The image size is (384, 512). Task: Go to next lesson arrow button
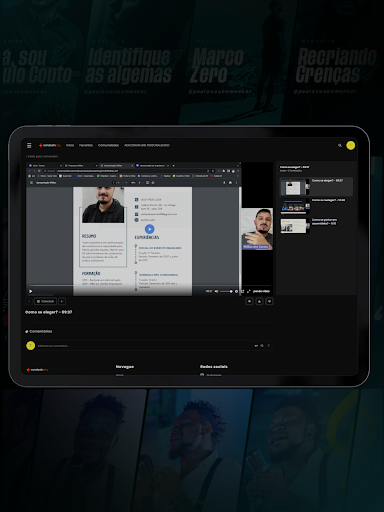click(x=62, y=301)
